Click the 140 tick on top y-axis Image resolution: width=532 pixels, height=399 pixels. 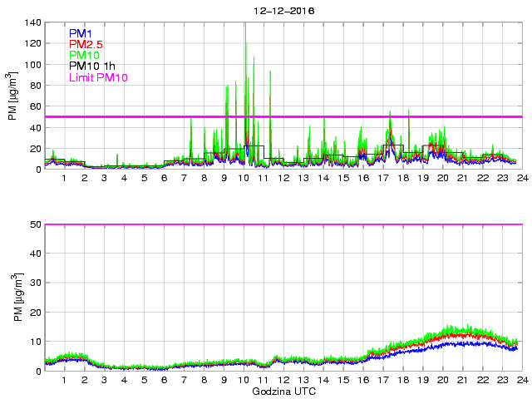[x=32, y=22]
